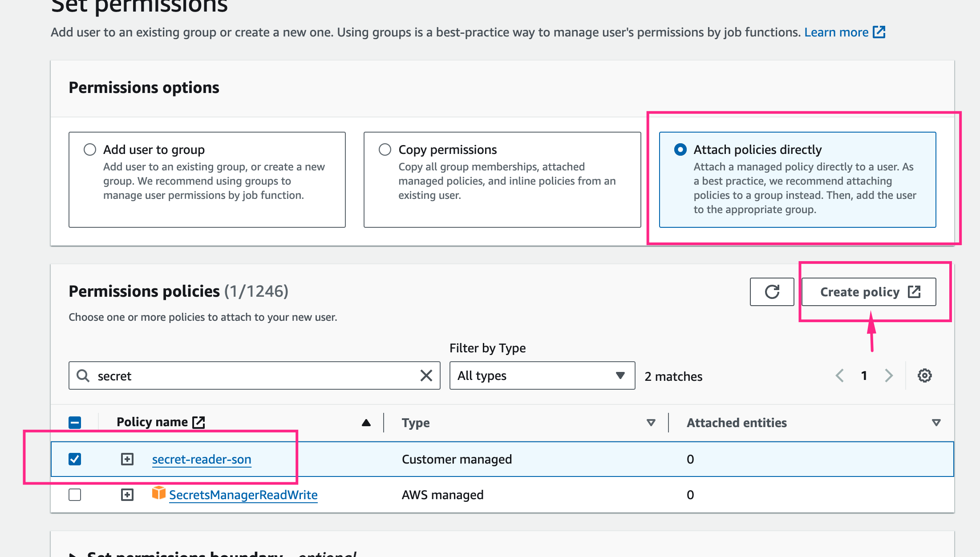The height and width of the screenshot is (557, 980).
Task: Select the Attach policies directly radio button
Action: point(679,149)
